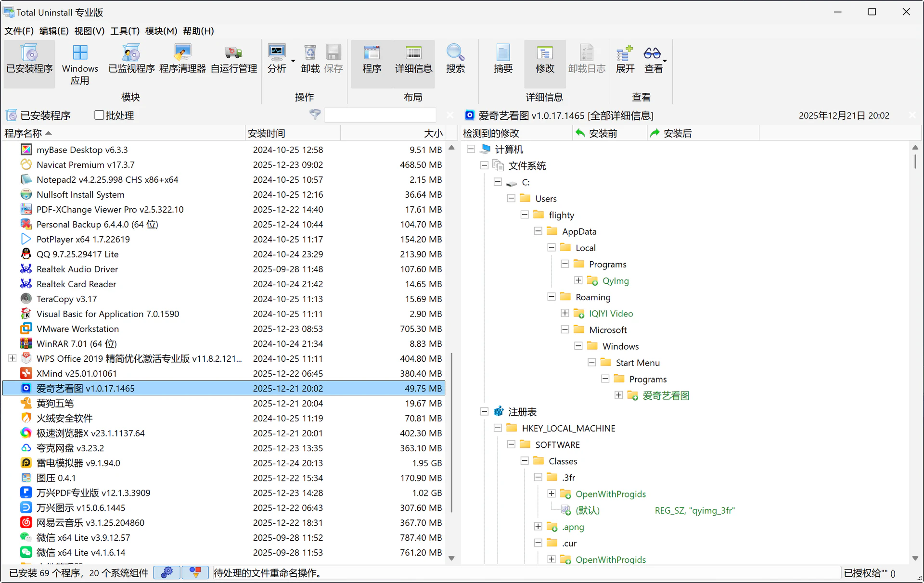Open the 工具(T) menu
The image size is (924, 583).
[125, 31]
